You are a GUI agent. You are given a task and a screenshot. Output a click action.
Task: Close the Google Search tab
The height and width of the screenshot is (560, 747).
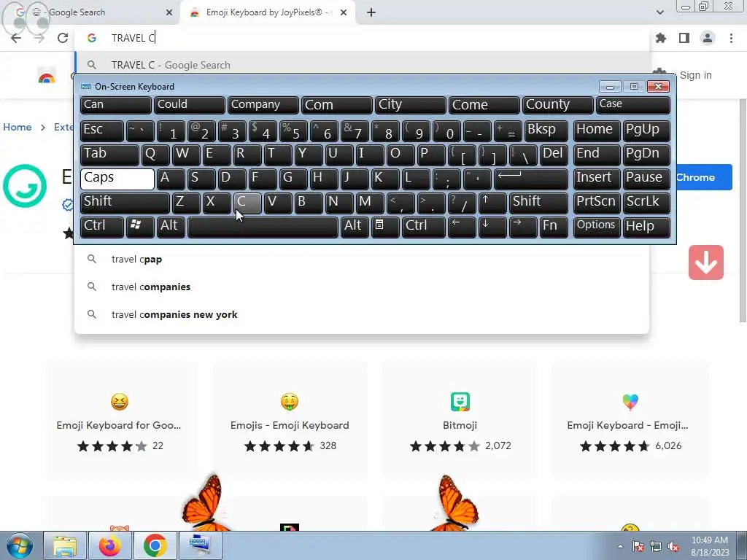pos(169,12)
